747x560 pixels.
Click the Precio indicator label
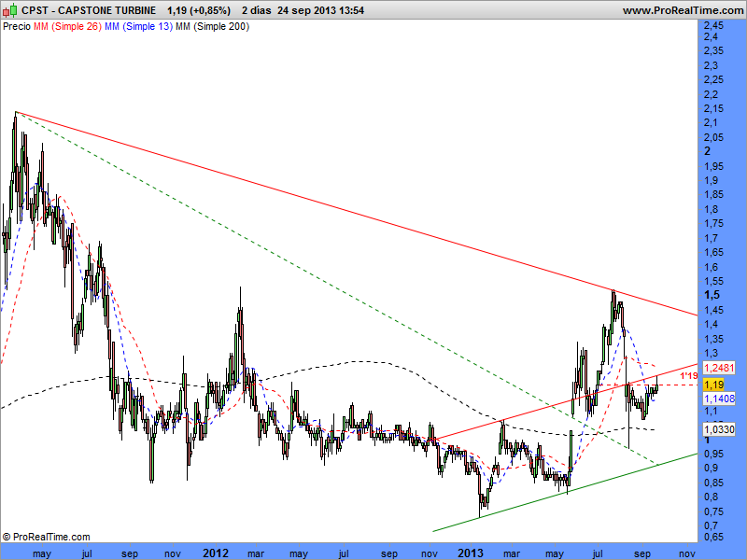(17, 27)
